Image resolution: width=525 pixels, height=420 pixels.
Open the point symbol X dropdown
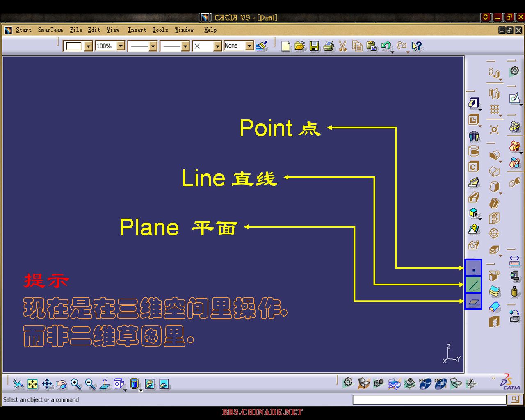217,46
